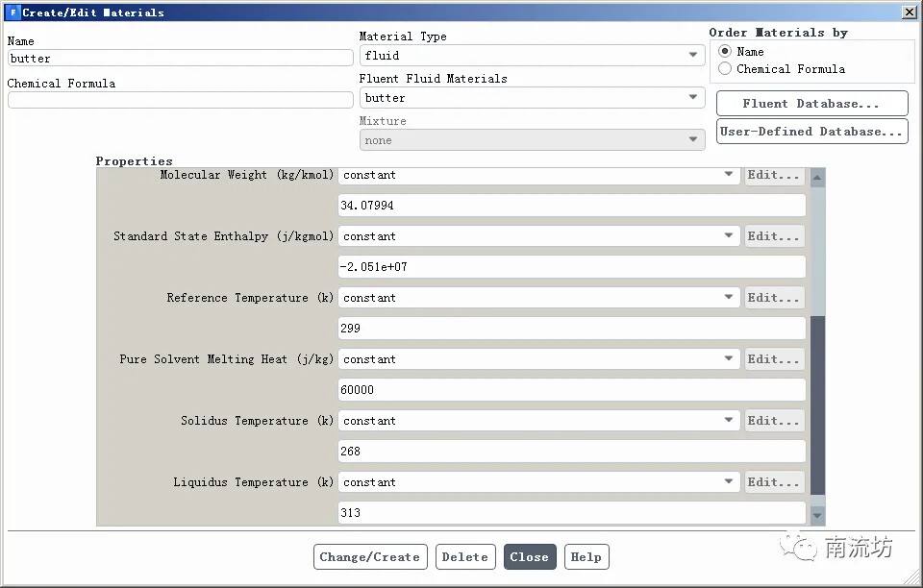Click the Fluent icon in title bar

[x=12, y=12]
